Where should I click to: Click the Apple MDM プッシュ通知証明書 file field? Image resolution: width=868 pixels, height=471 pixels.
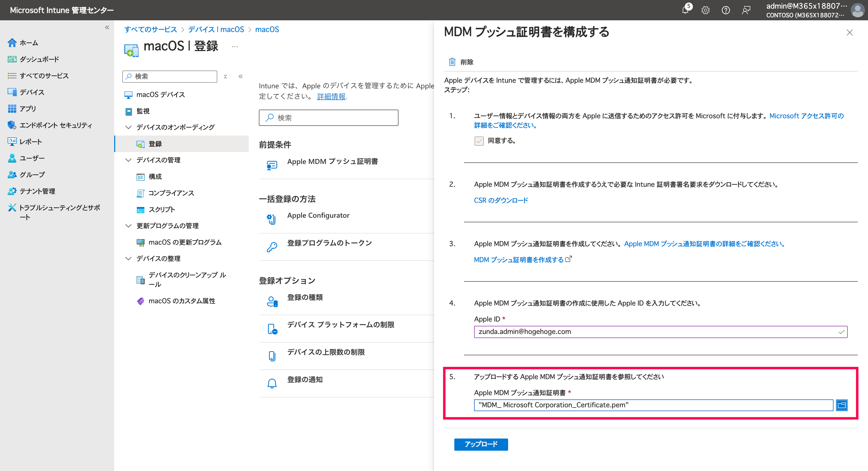(653, 405)
